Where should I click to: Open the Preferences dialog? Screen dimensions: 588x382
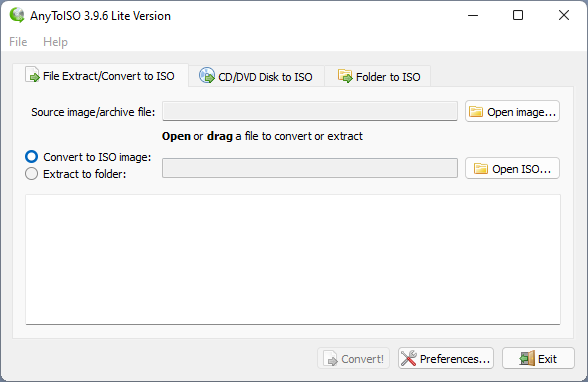coord(446,358)
